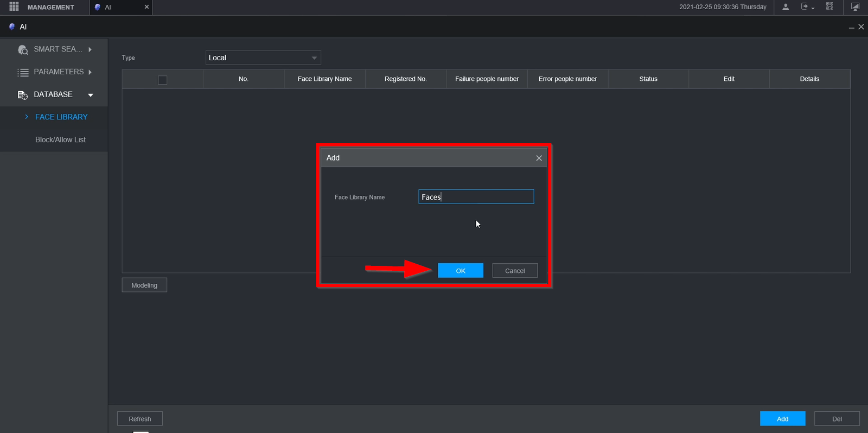Screen dimensions: 868x433
Task: Click the QR code icon
Action: click(829, 7)
